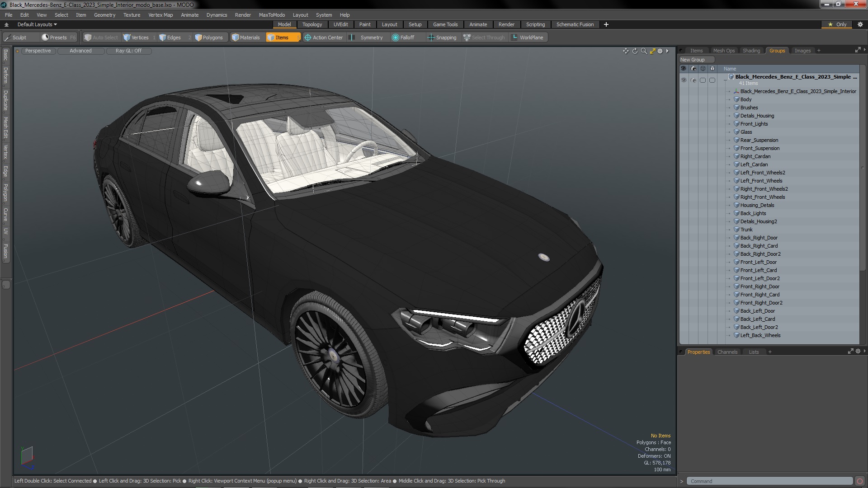Viewport: 868px width, 488px height.
Task: Click the viewport zoom magnifier icon
Action: click(x=644, y=51)
